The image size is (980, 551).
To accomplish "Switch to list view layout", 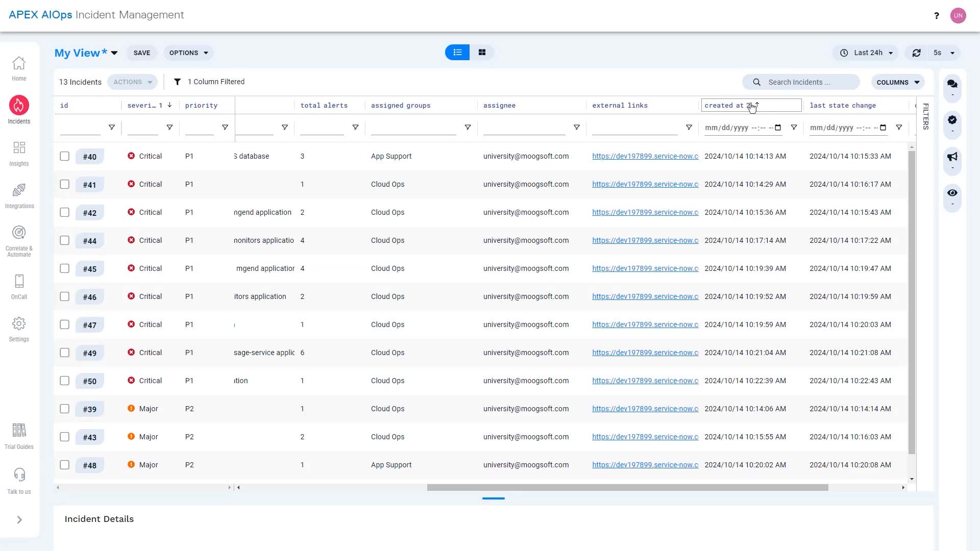I will point(457,53).
